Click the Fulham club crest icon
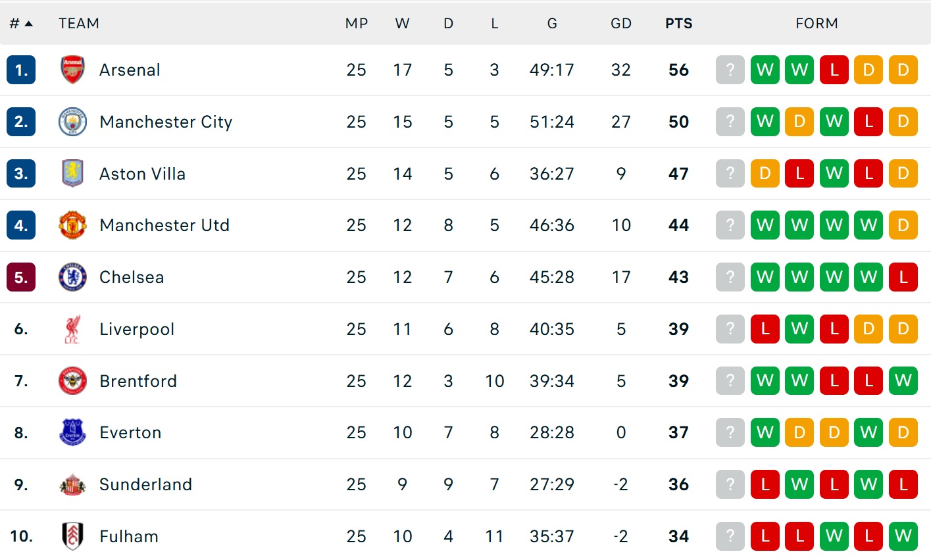The height and width of the screenshot is (560, 931). [x=72, y=536]
